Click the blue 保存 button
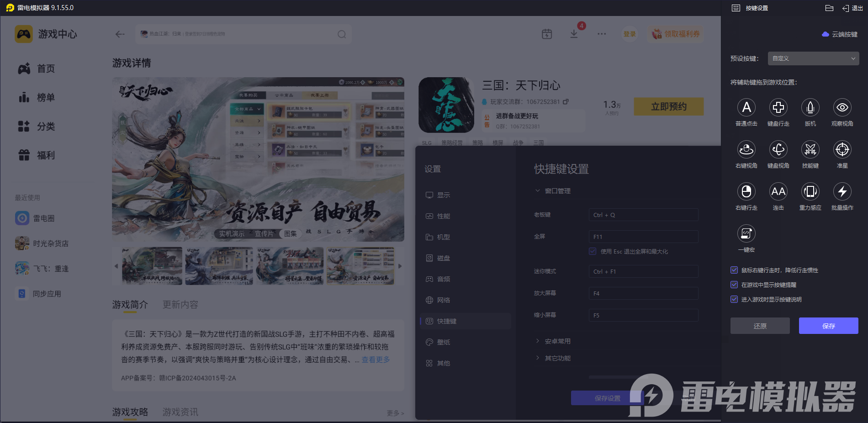Image resolution: width=868 pixels, height=423 pixels. click(x=828, y=326)
